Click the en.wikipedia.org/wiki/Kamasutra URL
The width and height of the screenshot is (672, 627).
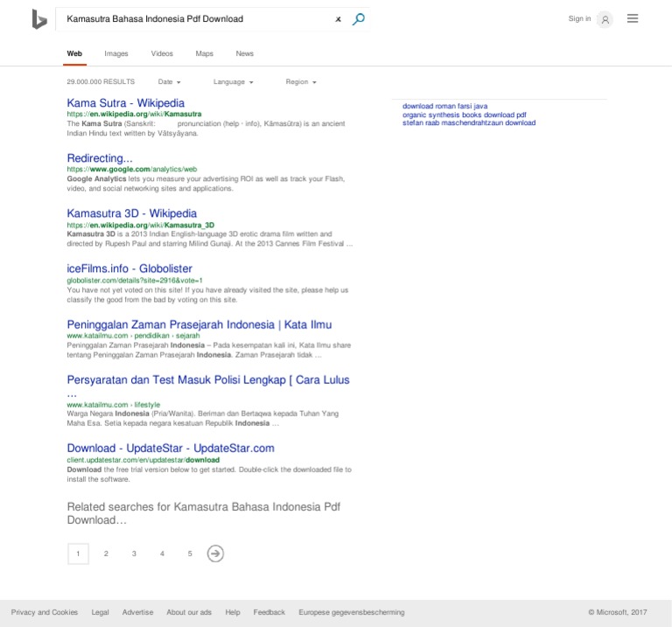click(x=134, y=114)
